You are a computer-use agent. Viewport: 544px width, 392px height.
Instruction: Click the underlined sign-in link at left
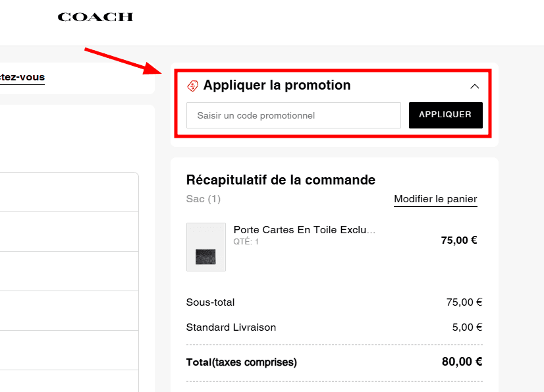(x=22, y=77)
